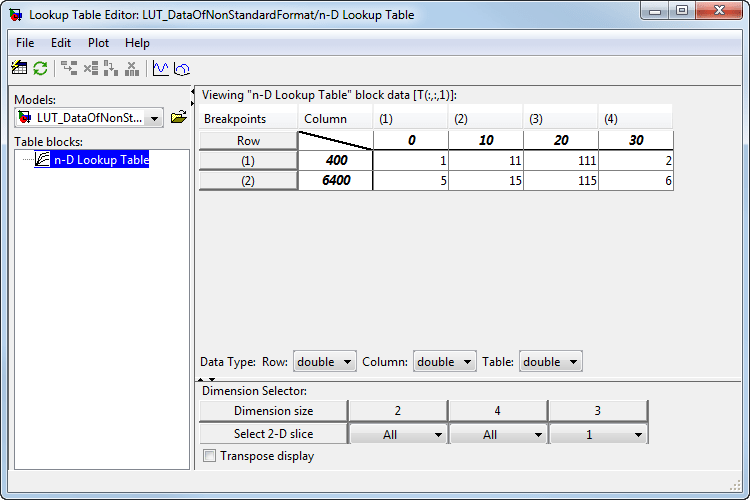Click column (3) header
The image size is (750, 500).
(x=561, y=119)
